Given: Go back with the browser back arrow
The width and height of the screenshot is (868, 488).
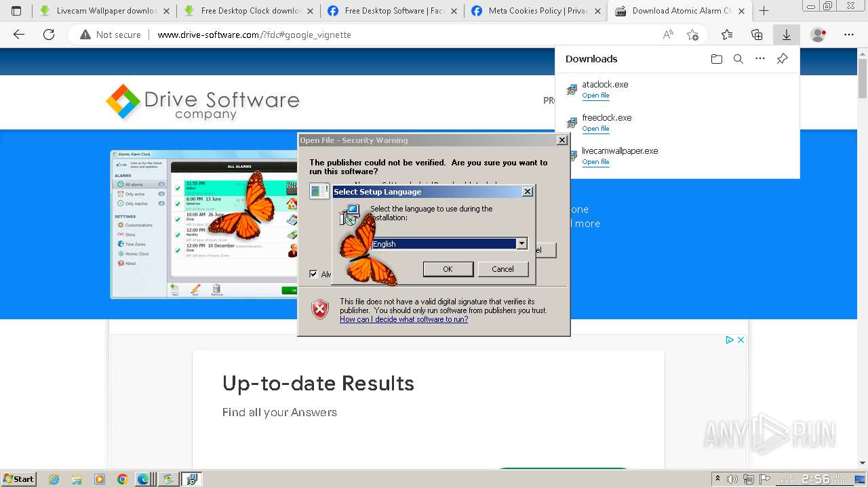Looking at the screenshot, I should tap(19, 35).
